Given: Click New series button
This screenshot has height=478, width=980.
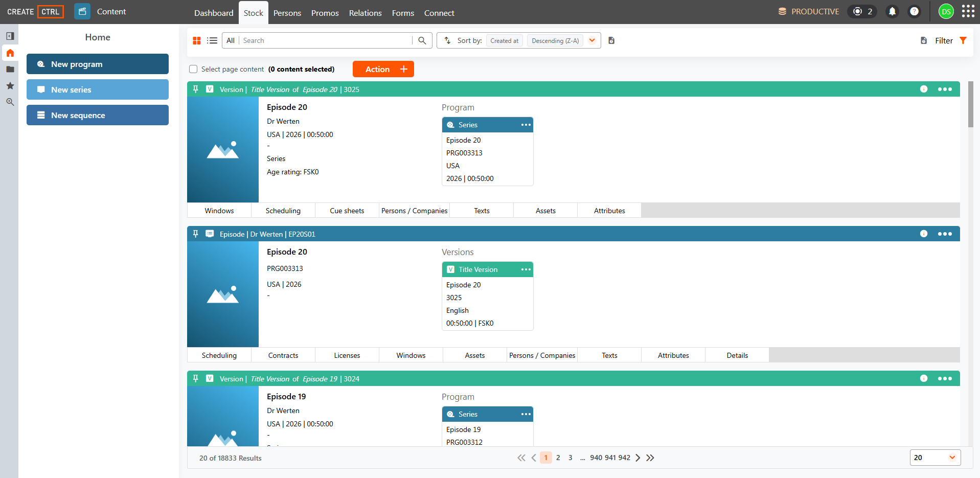Looking at the screenshot, I should pos(98,89).
